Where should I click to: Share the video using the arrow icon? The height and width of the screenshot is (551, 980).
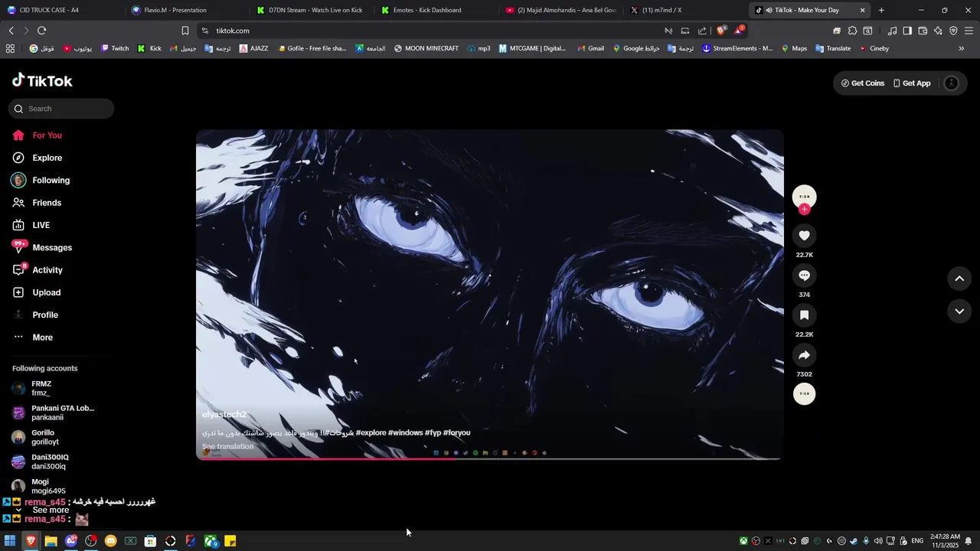tap(804, 355)
